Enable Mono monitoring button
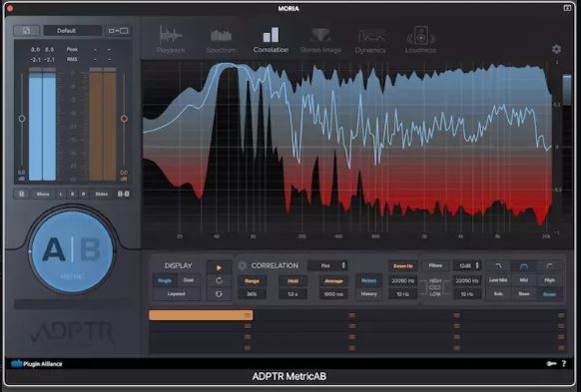The width and height of the screenshot is (581, 392). (x=43, y=194)
